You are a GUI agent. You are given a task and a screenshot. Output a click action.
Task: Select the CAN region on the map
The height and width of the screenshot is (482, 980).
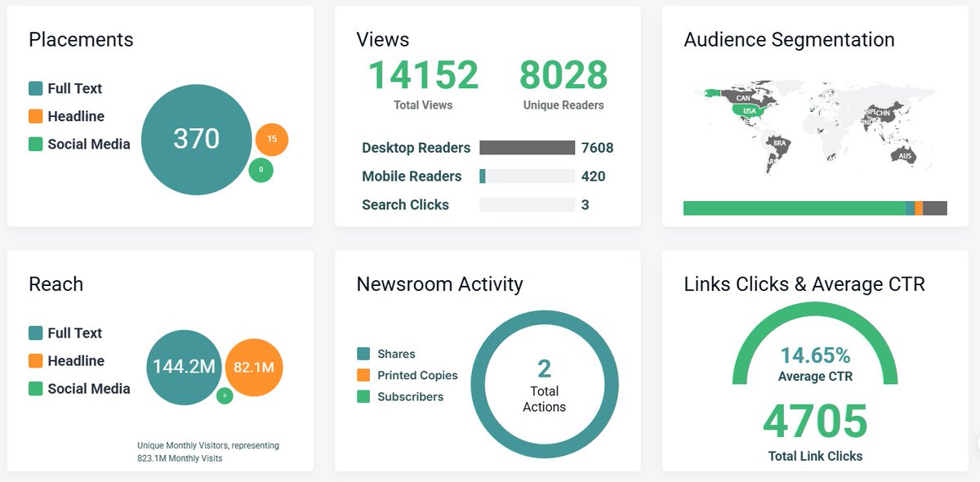pyautogui.click(x=742, y=96)
